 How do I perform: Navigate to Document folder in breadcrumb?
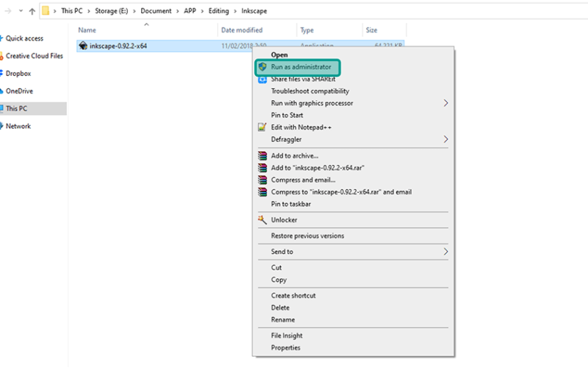156,11
